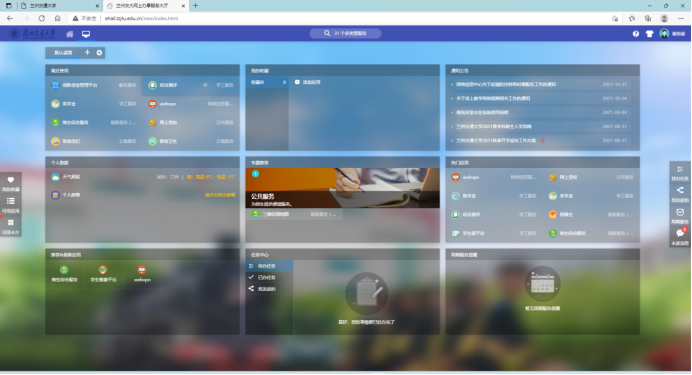Click the home icon in the blue header

pos(70,34)
